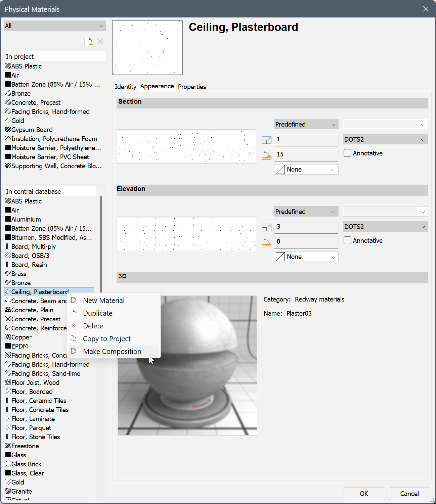Enable Annotative checkbox in Elevation
The width and height of the screenshot is (436, 504).
coord(348,240)
